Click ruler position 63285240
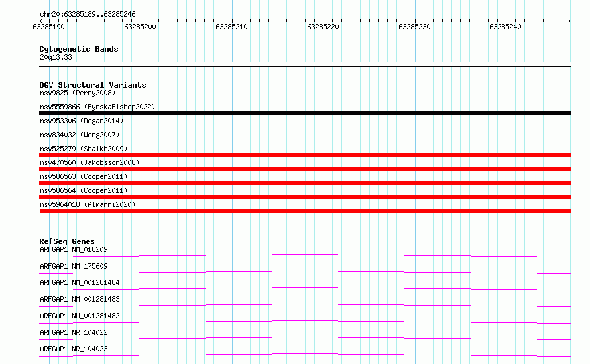 click(505, 27)
